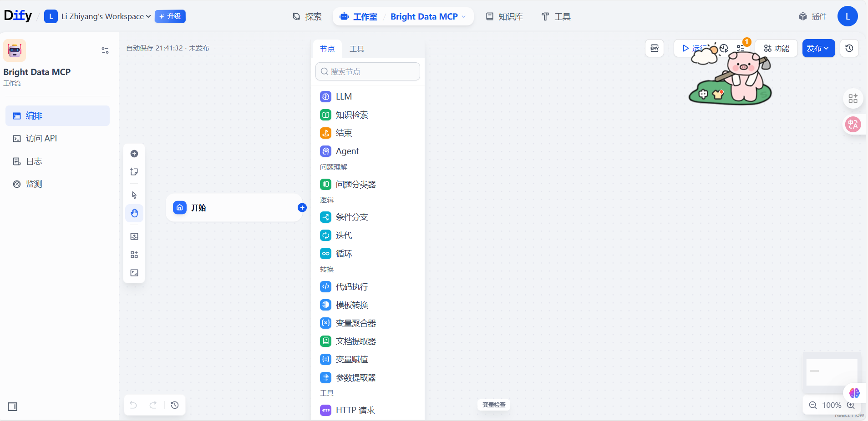Viewport: 868px width, 421px height.
Task: Click the Dify logo
Action: point(18,16)
